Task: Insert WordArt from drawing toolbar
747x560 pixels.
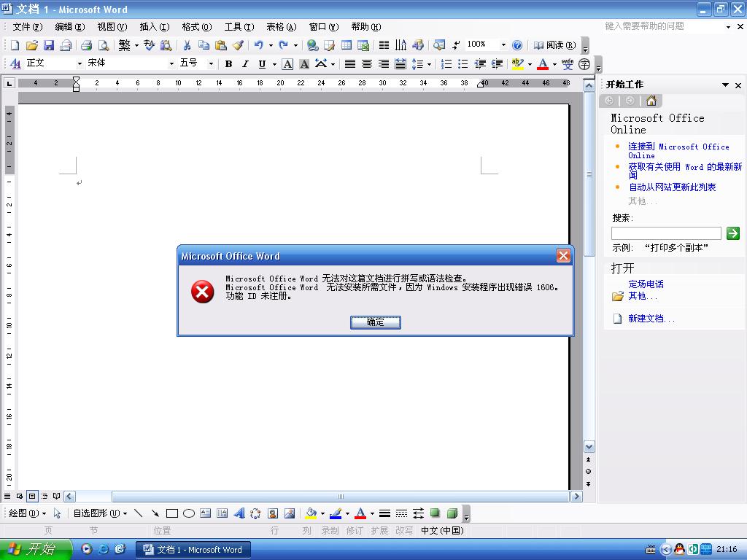Action: tap(239, 513)
